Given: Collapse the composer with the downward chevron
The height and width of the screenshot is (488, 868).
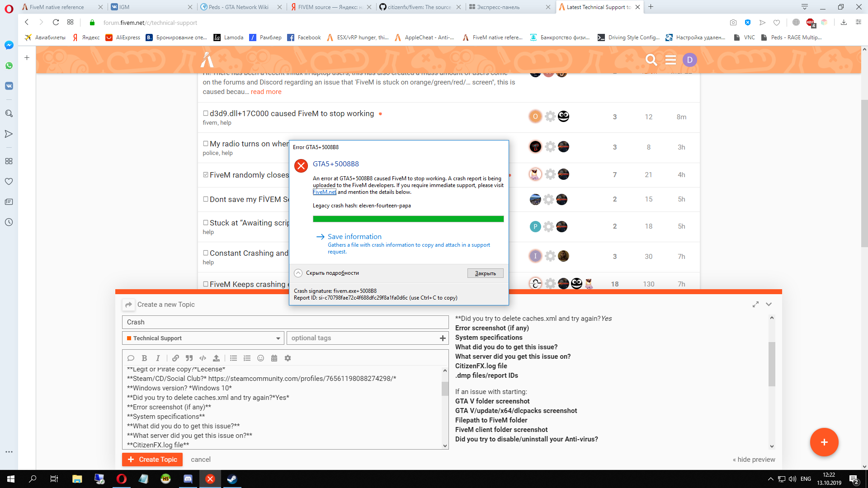Looking at the screenshot, I should pyautogui.click(x=769, y=304).
